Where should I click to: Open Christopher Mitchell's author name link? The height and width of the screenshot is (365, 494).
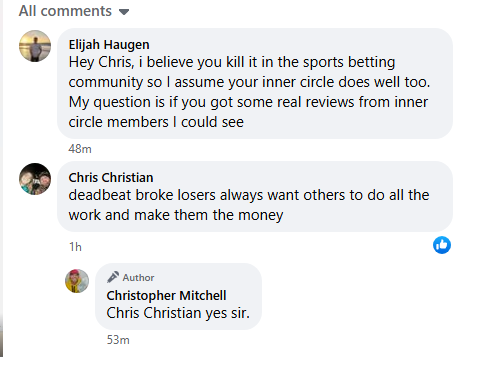166,295
